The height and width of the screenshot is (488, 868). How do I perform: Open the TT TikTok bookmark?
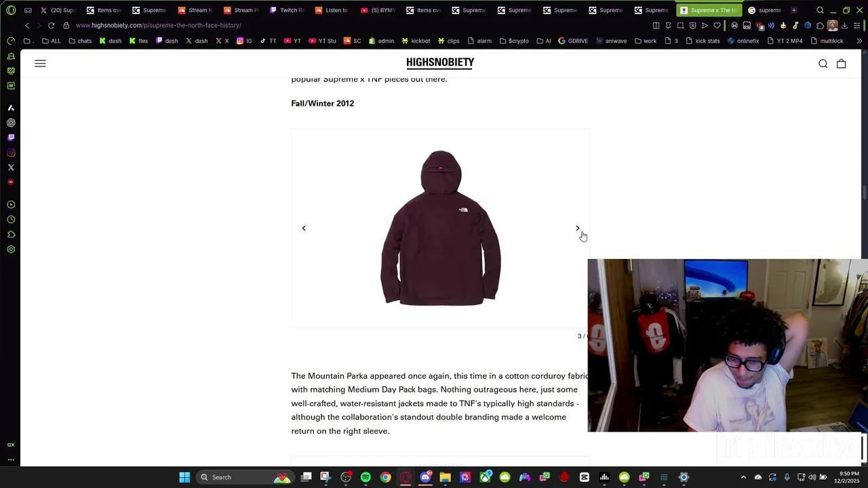point(268,41)
